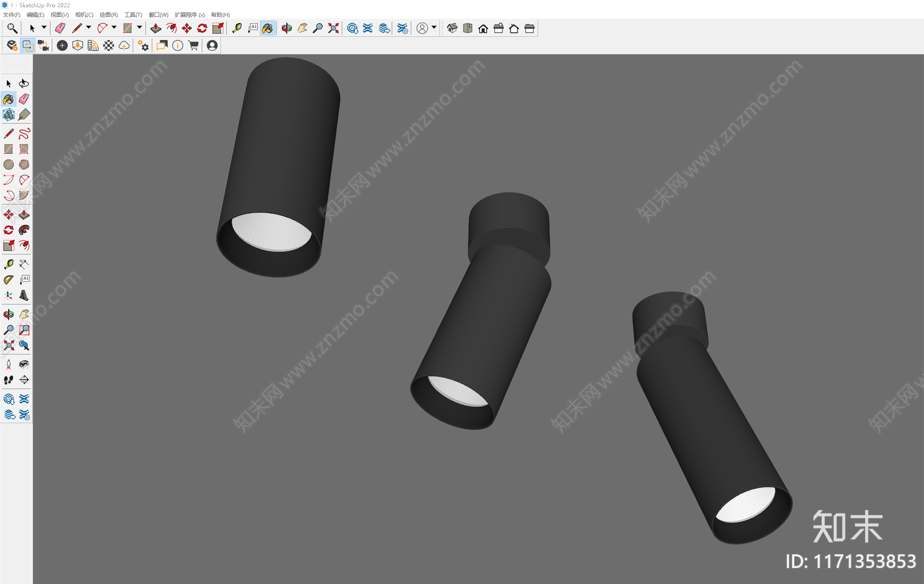Open the 帮助(H) menu
The width and height of the screenshot is (924, 584).
(220, 15)
